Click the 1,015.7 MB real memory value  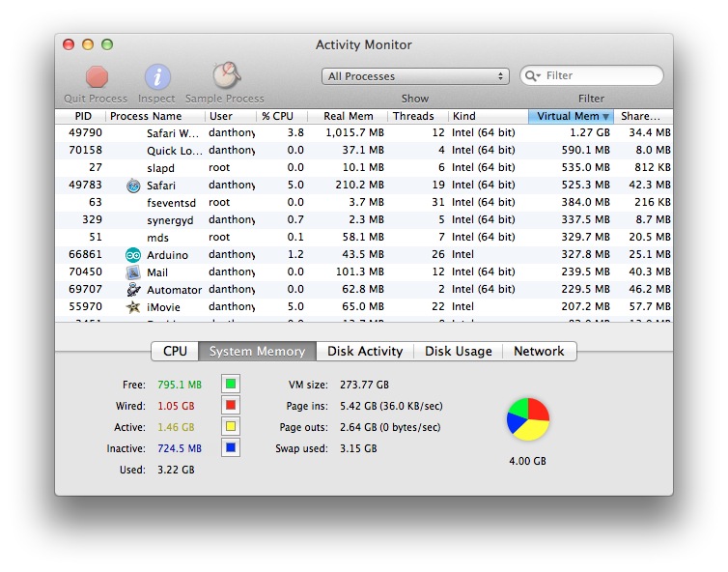point(354,133)
